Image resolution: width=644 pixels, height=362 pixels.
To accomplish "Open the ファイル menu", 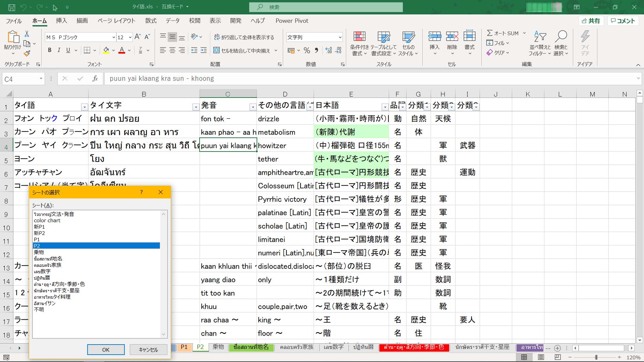I will (14, 21).
